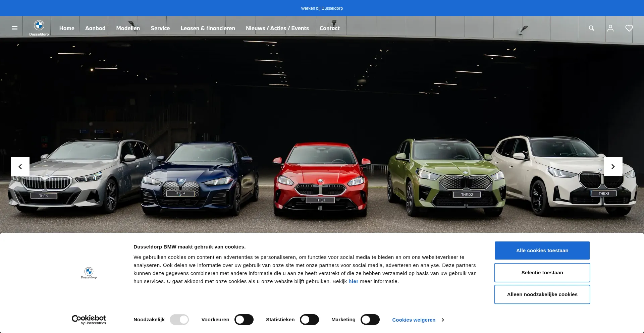Click the Cookiebot by Usercentrics logo
The image size is (644, 333).
coord(89,320)
